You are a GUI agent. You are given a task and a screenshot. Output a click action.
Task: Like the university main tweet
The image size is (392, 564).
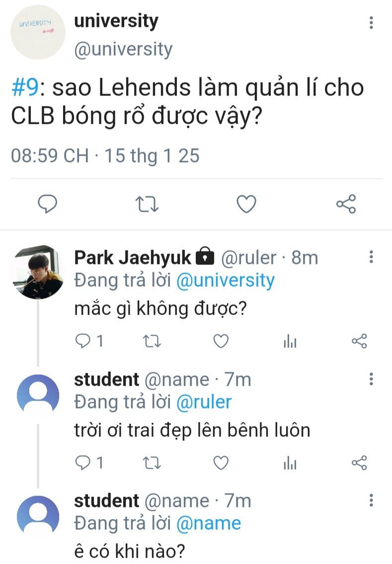click(246, 204)
